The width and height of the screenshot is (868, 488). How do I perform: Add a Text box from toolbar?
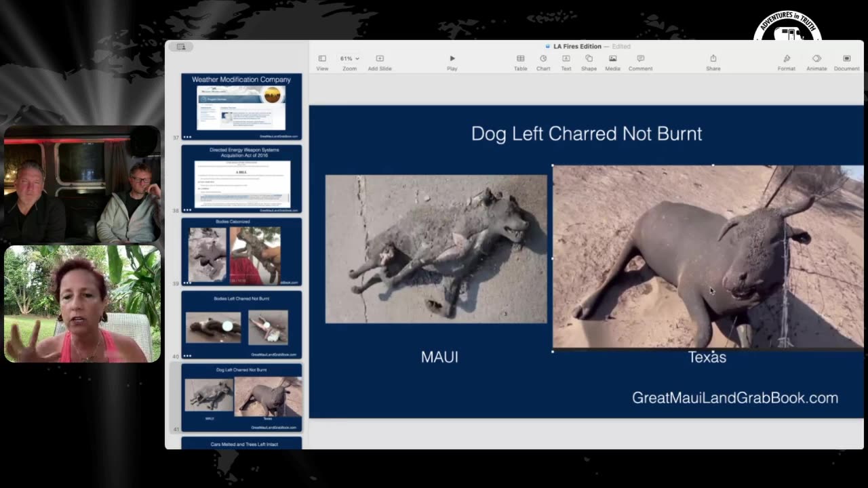click(x=566, y=62)
